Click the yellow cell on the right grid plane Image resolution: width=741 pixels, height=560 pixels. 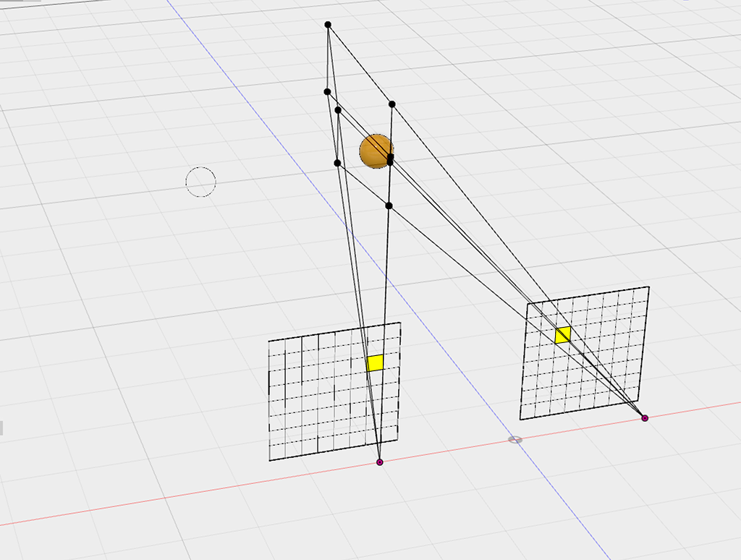563,334
